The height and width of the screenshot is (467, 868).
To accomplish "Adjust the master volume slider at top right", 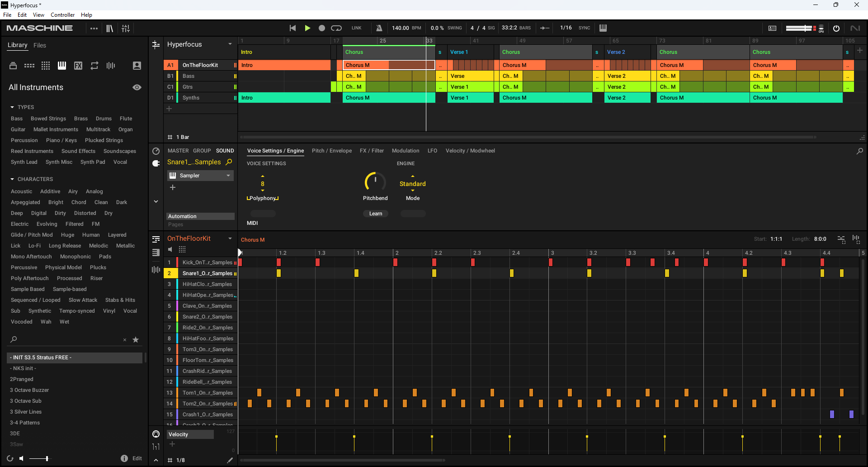I will pos(800,28).
